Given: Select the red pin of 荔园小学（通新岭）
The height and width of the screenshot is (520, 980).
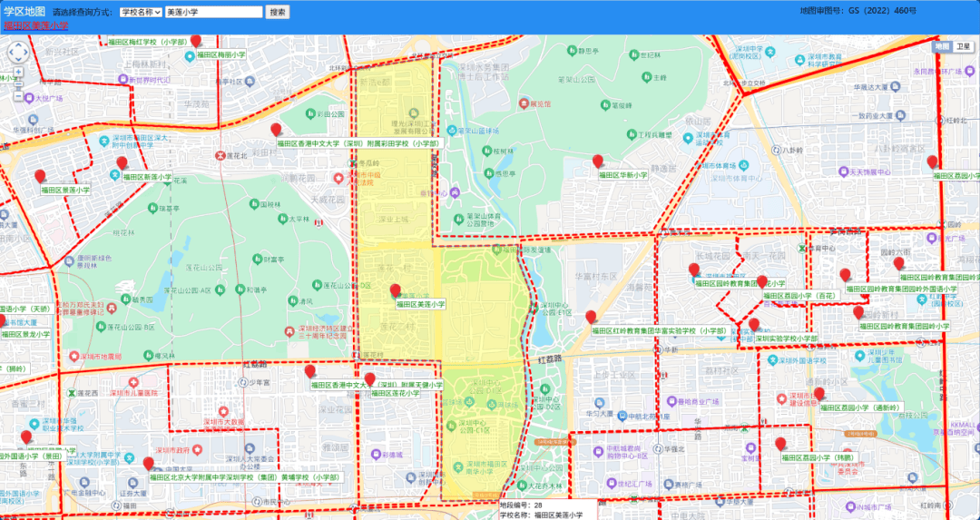Looking at the screenshot, I should [818, 395].
